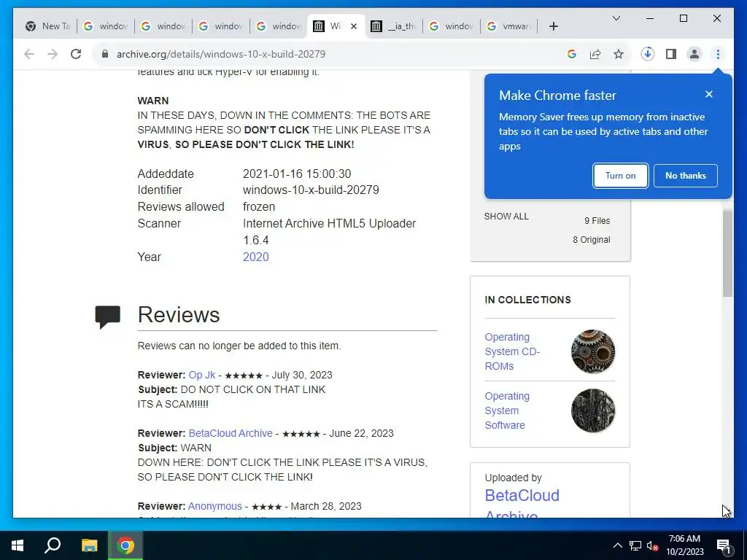Viewport: 747px width, 560px height.
Task: Open the tab search dropdown arrow
Action: point(616,18)
